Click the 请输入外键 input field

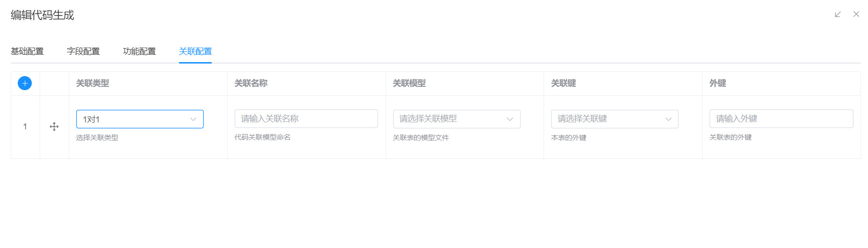coord(781,119)
